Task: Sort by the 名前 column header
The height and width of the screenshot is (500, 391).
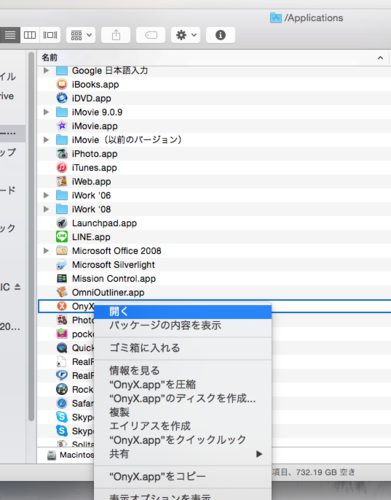Action: click(49, 58)
